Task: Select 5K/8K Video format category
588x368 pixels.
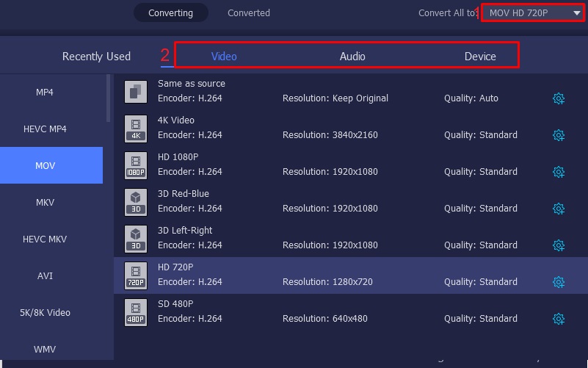Action: pyautogui.click(x=45, y=313)
